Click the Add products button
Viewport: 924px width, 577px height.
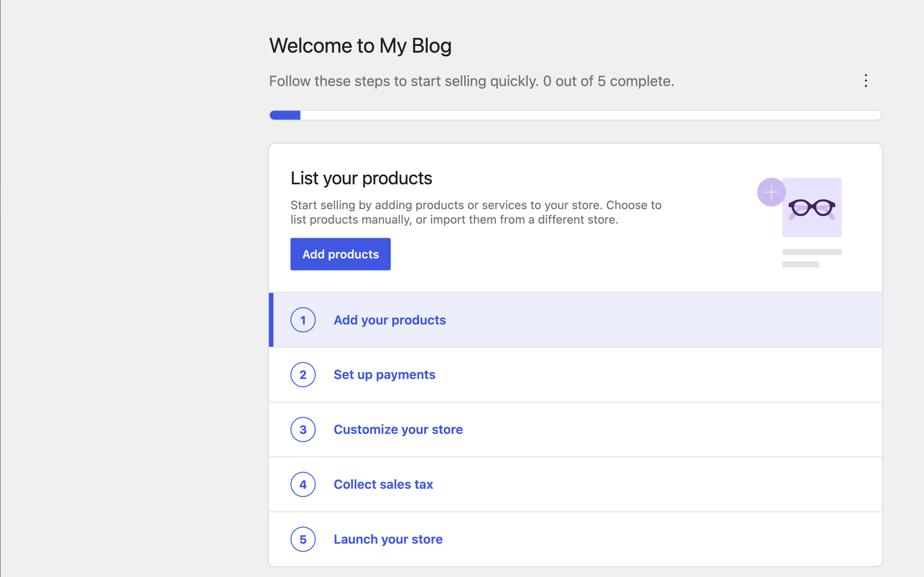coord(340,254)
